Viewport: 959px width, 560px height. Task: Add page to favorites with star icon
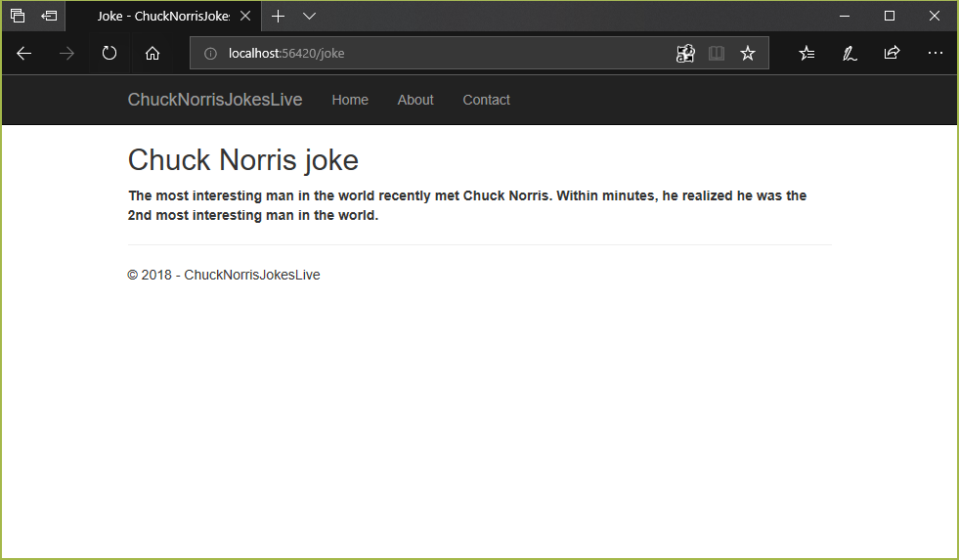[x=748, y=54]
